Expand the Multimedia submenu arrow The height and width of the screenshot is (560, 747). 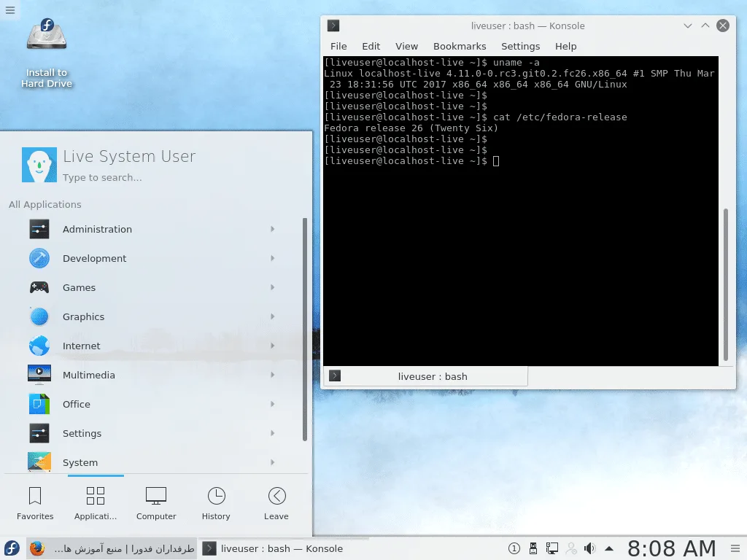(273, 375)
